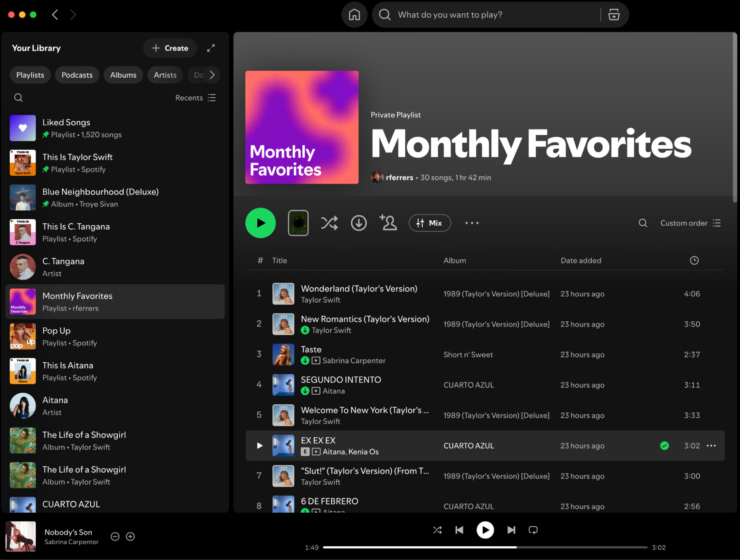Select the Podcasts filter chip

click(x=77, y=75)
